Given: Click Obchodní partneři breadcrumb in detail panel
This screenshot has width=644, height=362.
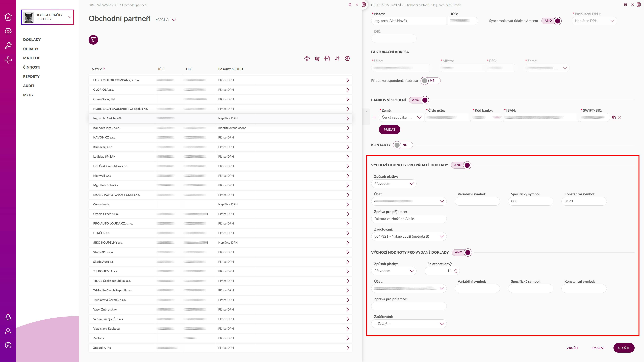Looking at the screenshot, I should 417,5.
